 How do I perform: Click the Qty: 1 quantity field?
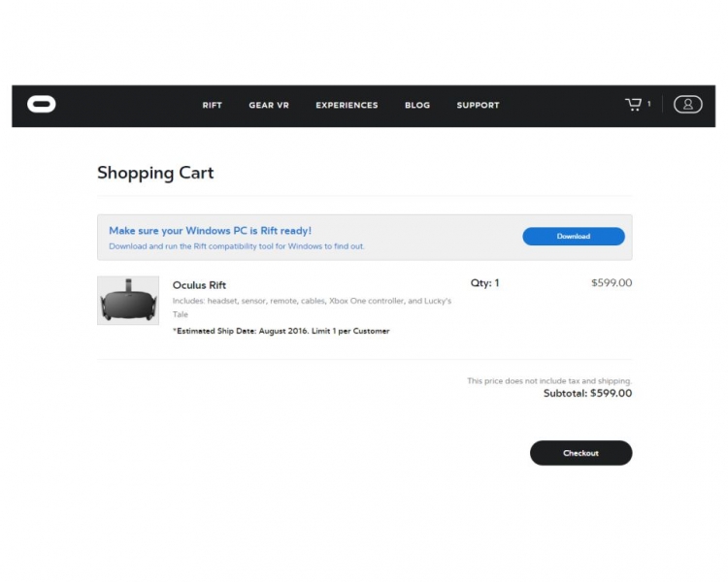484,283
